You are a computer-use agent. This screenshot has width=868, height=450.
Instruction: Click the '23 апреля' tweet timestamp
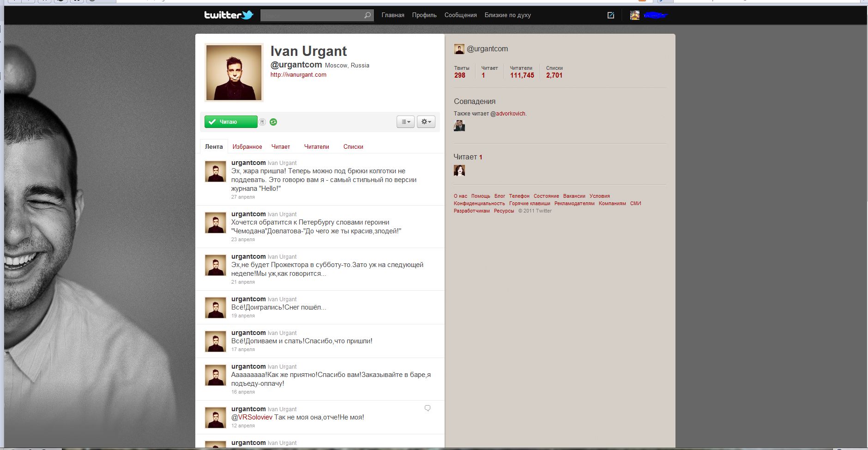tap(243, 239)
